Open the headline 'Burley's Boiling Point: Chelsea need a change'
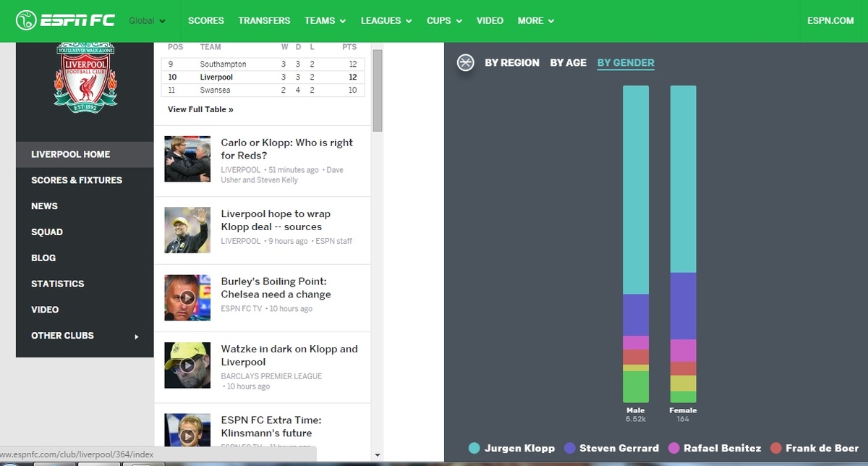Image resolution: width=868 pixels, height=466 pixels. pyautogui.click(x=276, y=288)
